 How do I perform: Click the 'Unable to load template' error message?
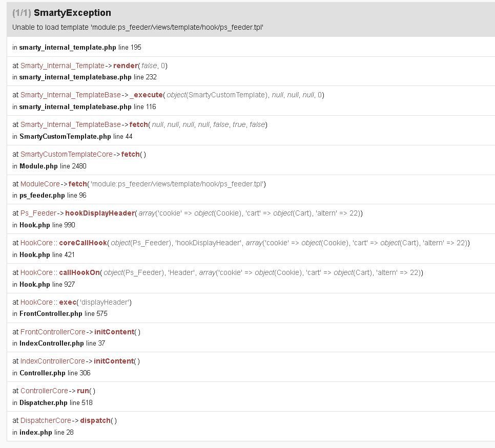pos(138,27)
